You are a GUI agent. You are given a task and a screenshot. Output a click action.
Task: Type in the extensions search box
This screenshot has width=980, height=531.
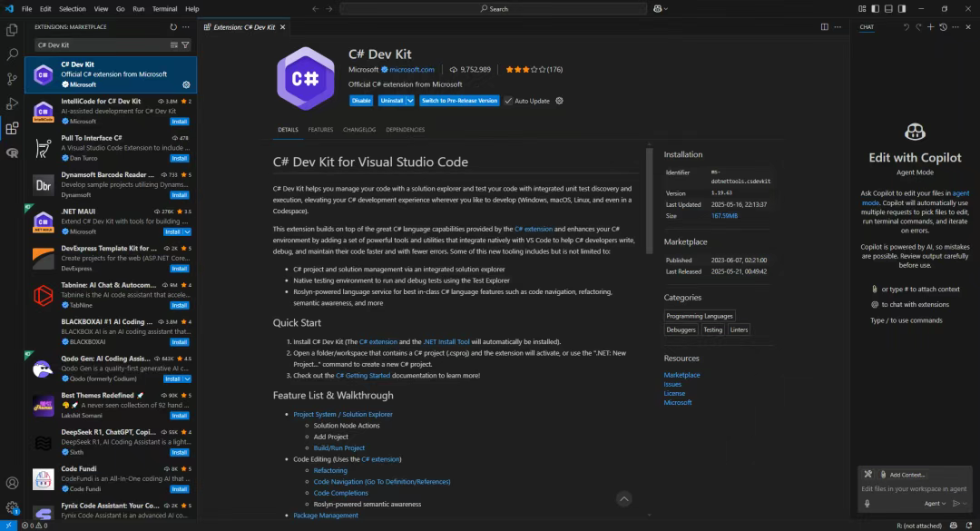100,44
